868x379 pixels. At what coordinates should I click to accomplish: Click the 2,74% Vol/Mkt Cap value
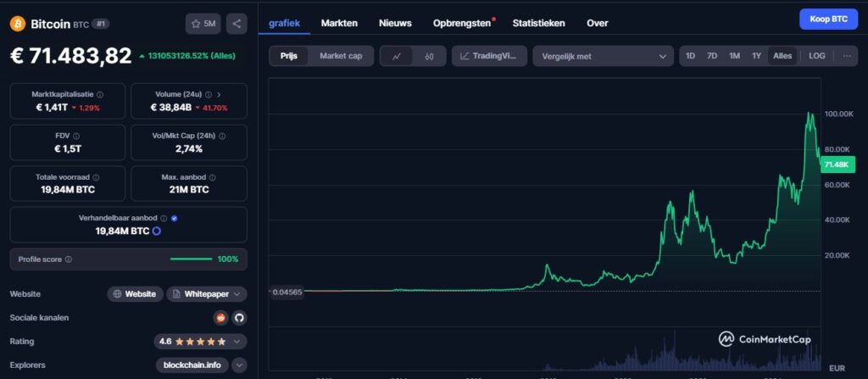pyautogui.click(x=189, y=148)
